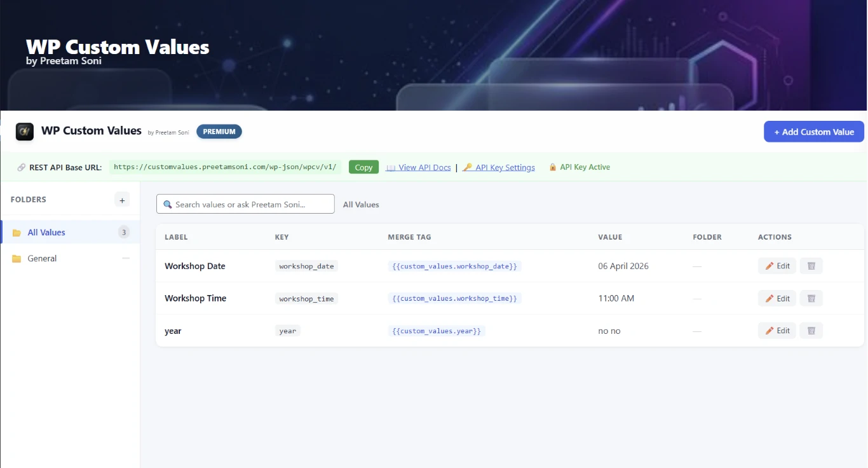Viewport: 868px width, 468px height.
Task: Delete the year row
Action: pyautogui.click(x=811, y=331)
